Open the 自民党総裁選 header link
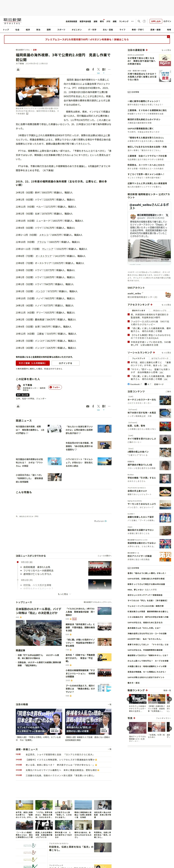The height and width of the screenshot is (868, 174). point(71,21)
